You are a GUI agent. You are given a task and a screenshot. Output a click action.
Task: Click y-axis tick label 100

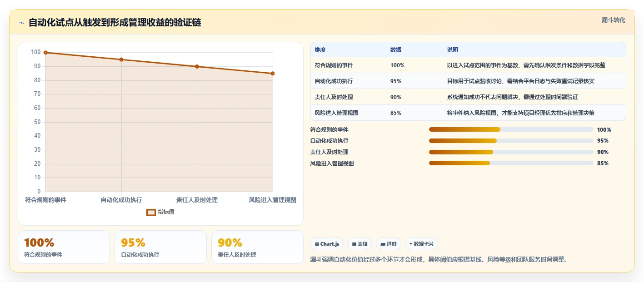(36, 52)
